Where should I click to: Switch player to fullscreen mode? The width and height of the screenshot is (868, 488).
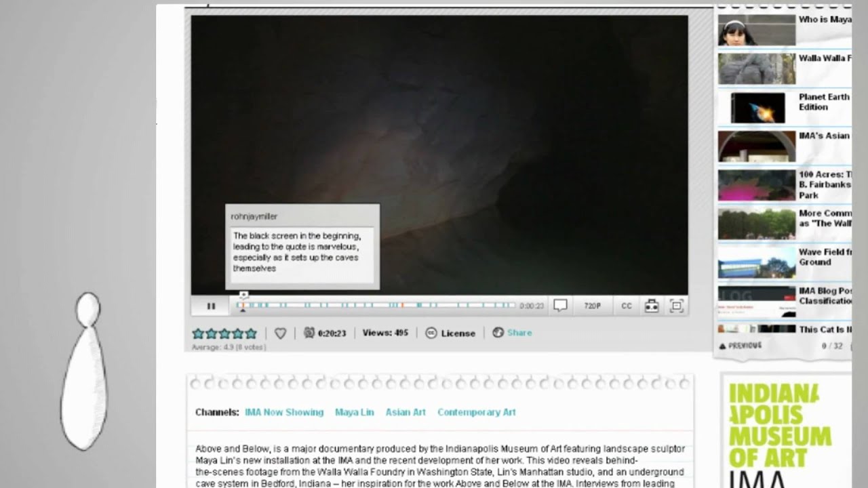676,306
